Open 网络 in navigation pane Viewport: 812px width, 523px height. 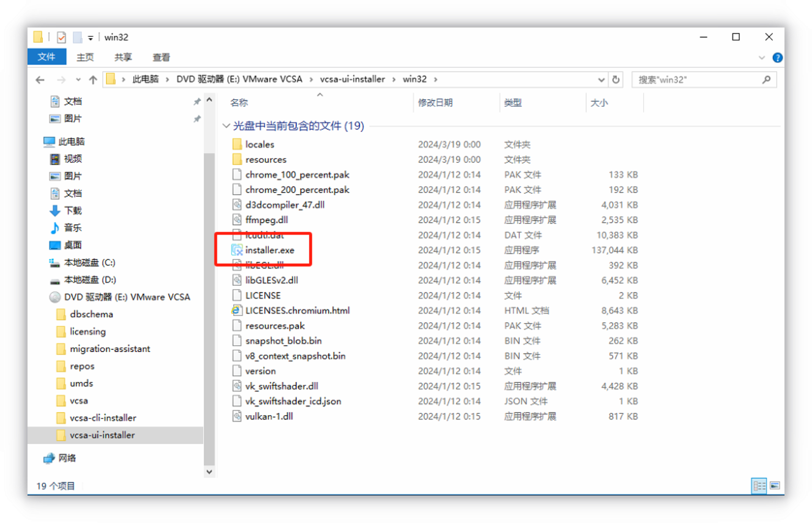[67, 458]
